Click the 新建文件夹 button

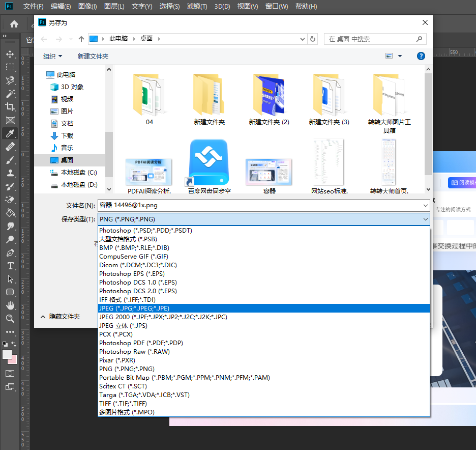click(x=93, y=57)
